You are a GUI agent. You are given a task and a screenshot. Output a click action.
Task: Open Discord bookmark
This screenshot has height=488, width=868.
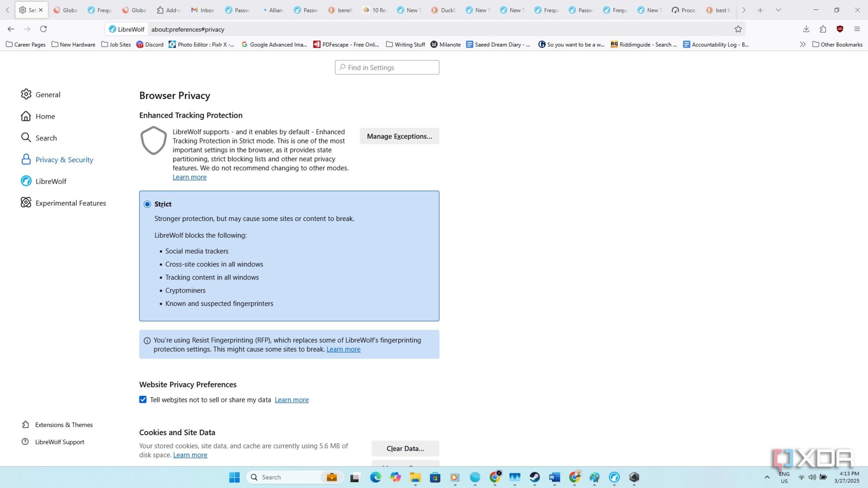150,44
